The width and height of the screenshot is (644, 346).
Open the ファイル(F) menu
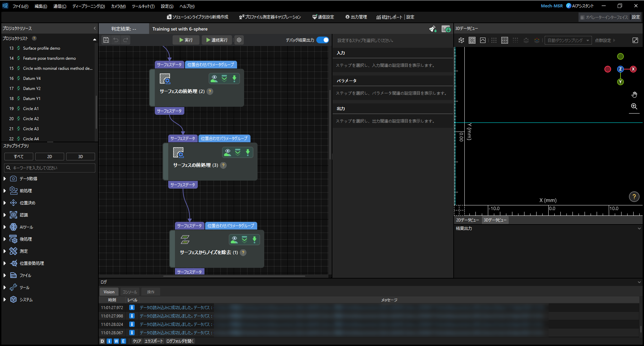pyautogui.click(x=20, y=6)
